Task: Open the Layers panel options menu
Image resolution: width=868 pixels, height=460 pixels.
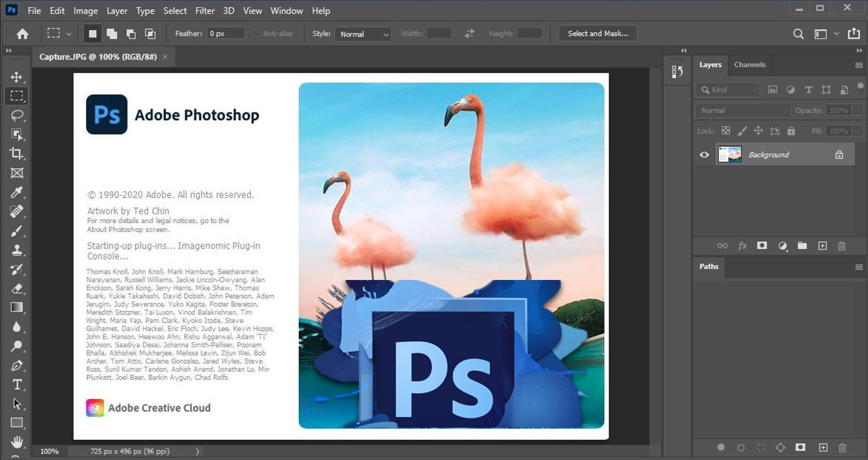Action: coord(859,65)
